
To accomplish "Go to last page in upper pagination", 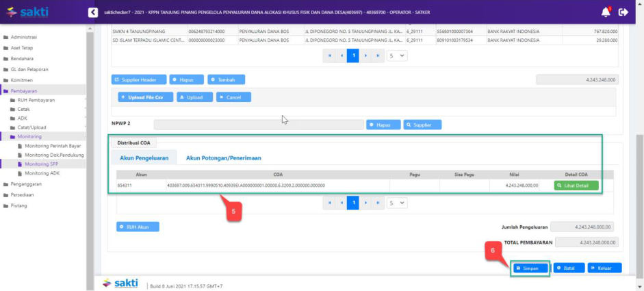I will 377,55.
